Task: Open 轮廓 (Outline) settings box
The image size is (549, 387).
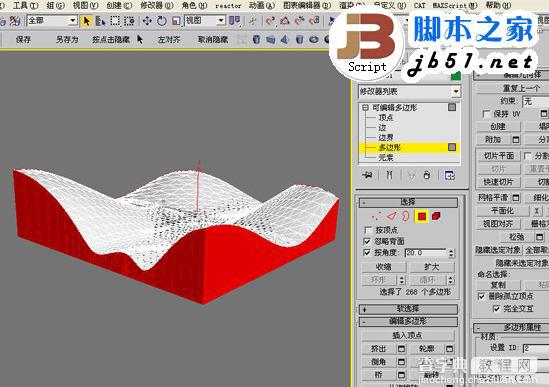Action: pyautogui.click(x=449, y=349)
